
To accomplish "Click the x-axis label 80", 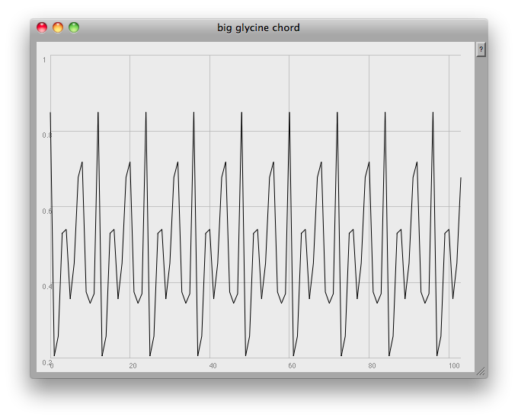I will [x=372, y=366].
